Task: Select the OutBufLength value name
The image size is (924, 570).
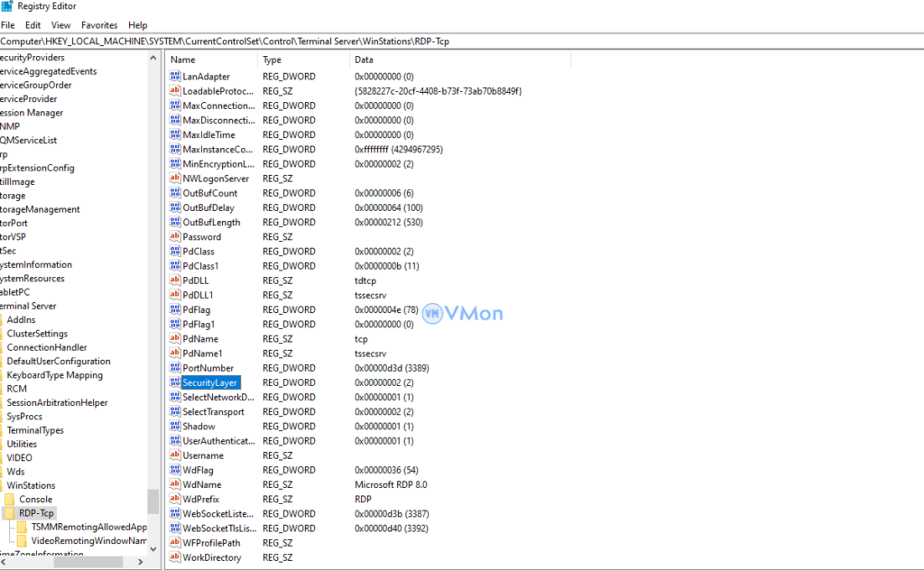Action: (x=211, y=222)
